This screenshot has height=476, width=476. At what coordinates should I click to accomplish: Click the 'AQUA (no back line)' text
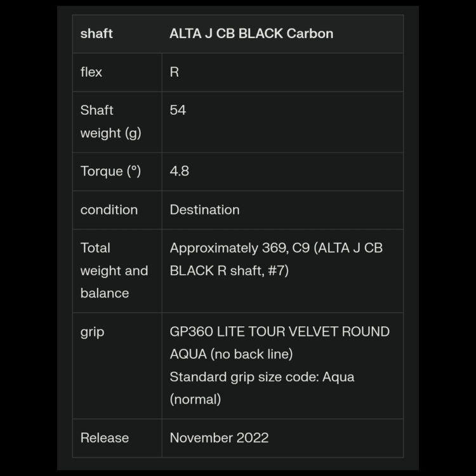(231, 354)
